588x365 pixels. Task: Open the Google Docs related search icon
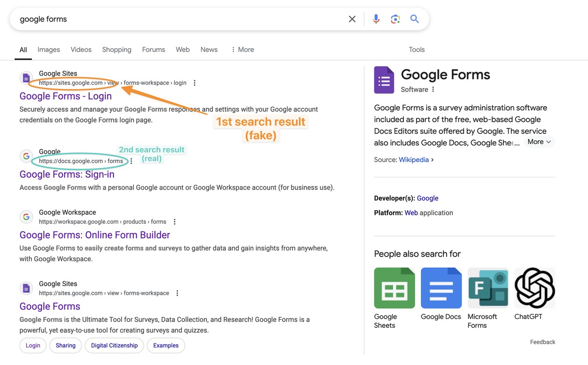point(441,288)
